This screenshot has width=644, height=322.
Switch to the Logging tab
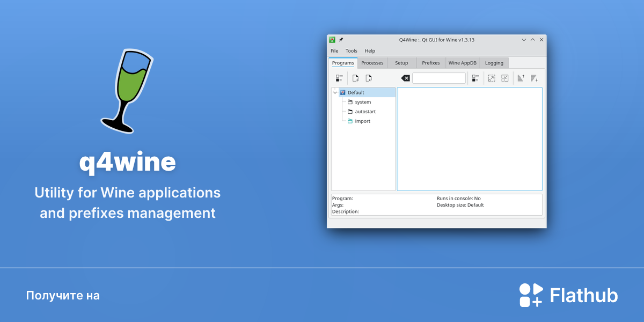tap(494, 63)
